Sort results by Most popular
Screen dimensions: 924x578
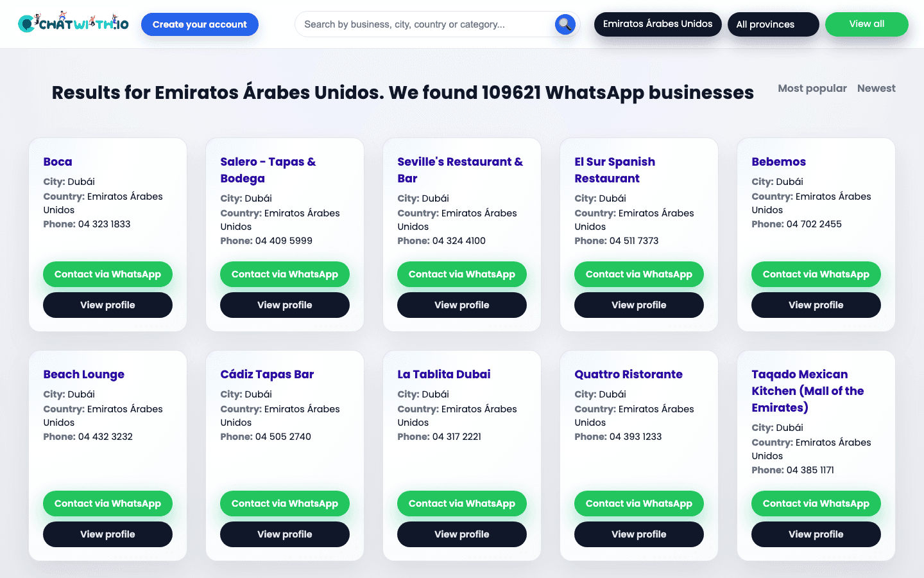[812, 89]
